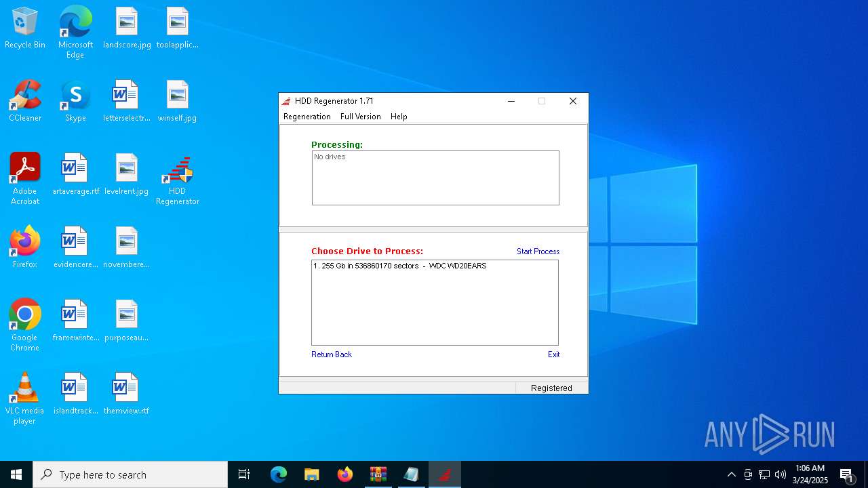Click the taskbar installer app icon
This screenshot has width=868, height=488.
click(412, 474)
